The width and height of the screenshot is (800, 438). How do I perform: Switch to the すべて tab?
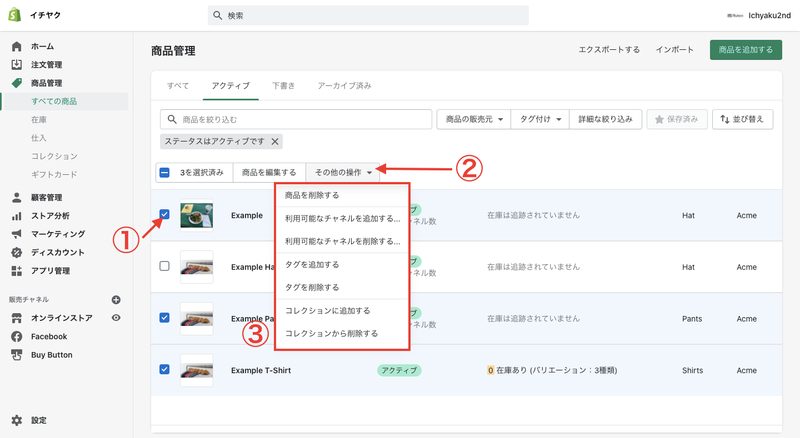click(x=178, y=86)
